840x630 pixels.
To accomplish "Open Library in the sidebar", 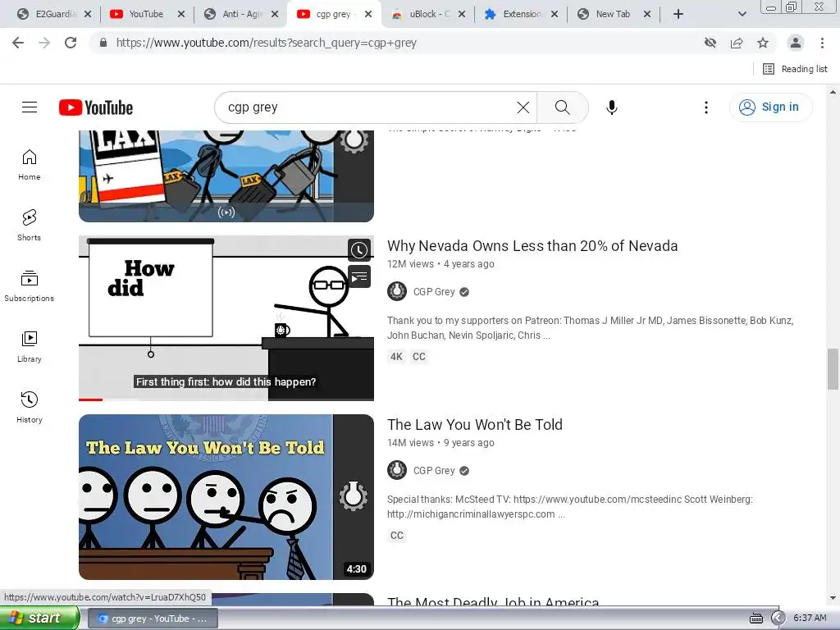I will (30, 347).
